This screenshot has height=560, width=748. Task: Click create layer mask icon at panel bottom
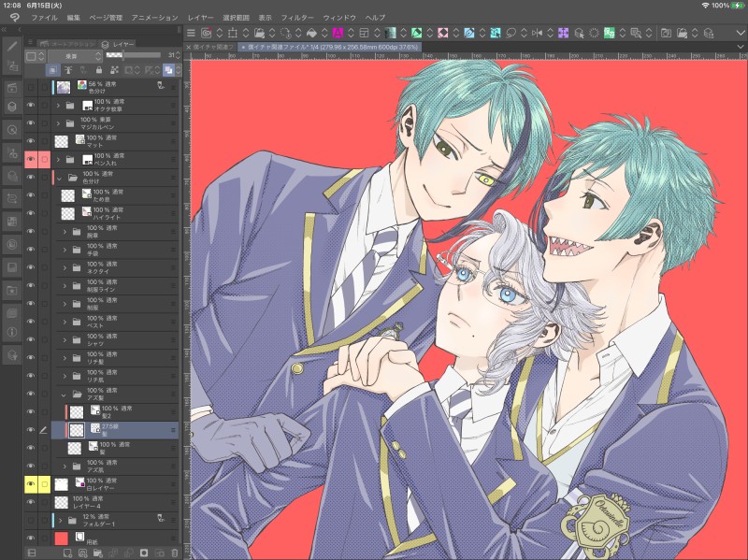click(144, 553)
